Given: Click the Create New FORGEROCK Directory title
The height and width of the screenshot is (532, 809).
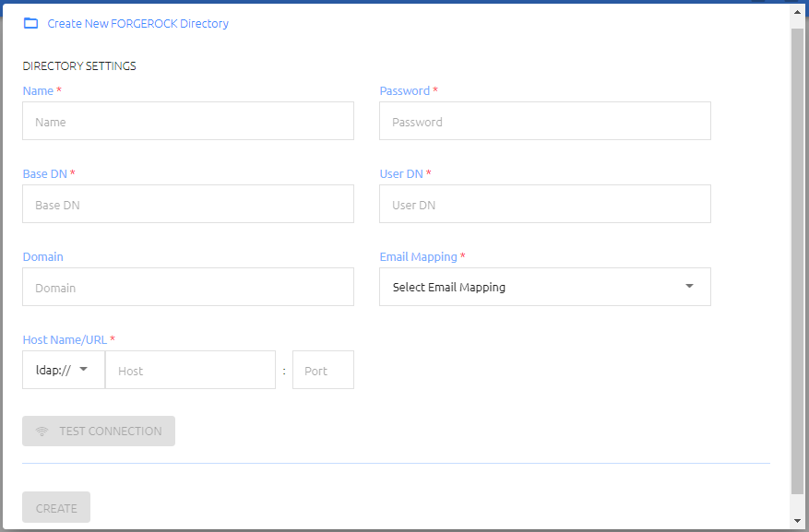Looking at the screenshot, I should [137, 24].
